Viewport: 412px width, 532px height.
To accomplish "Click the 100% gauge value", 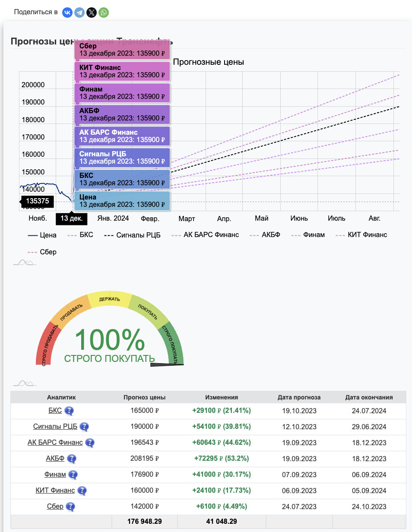I will 110,339.
